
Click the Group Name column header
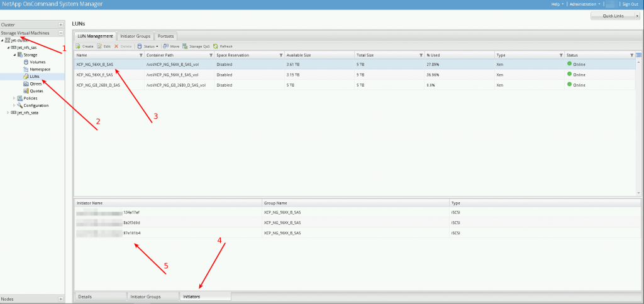point(355,203)
